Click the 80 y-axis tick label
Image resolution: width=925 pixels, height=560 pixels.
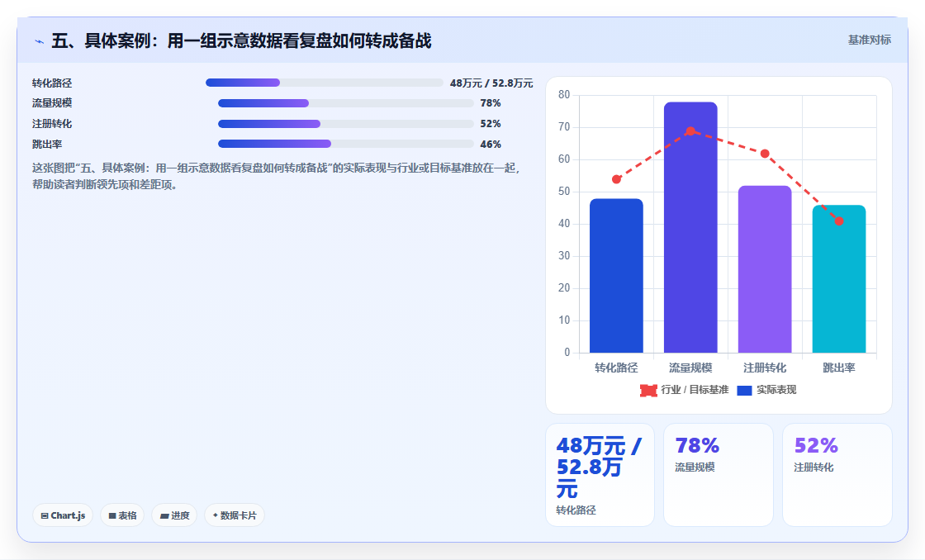pyautogui.click(x=564, y=94)
